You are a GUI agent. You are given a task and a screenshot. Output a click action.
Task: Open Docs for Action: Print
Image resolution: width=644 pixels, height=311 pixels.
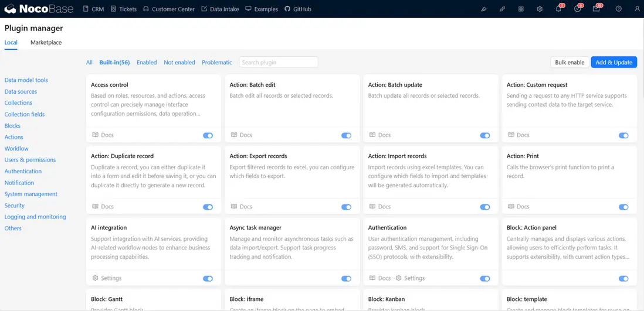(518, 206)
